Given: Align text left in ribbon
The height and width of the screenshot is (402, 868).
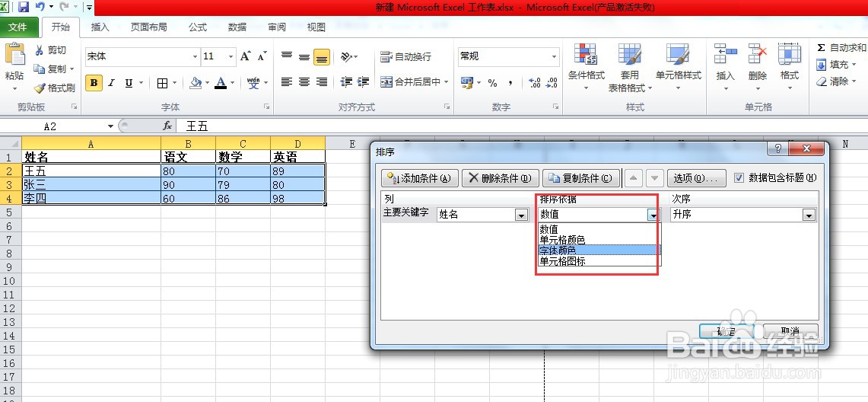Looking at the screenshot, I should point(286,82).
